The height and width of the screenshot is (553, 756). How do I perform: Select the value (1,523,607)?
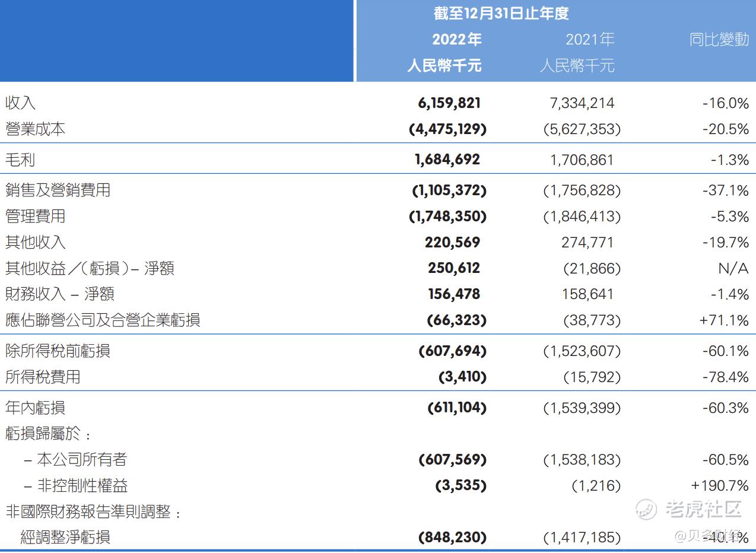[582, 351]
